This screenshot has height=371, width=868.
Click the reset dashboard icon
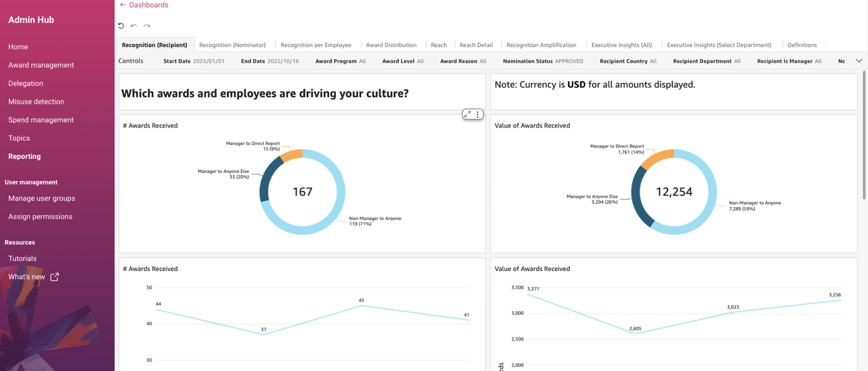point(121,26)
